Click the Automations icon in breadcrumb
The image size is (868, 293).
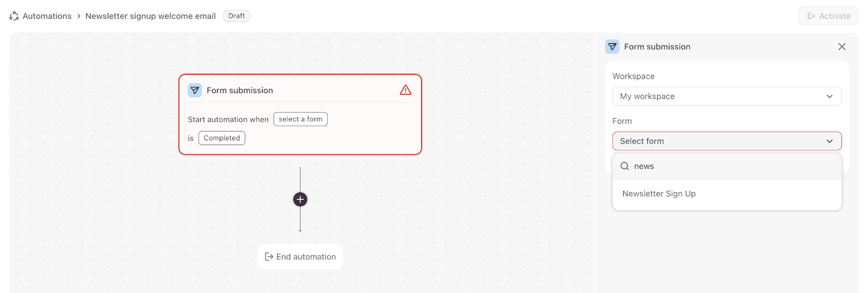point(14,16)
